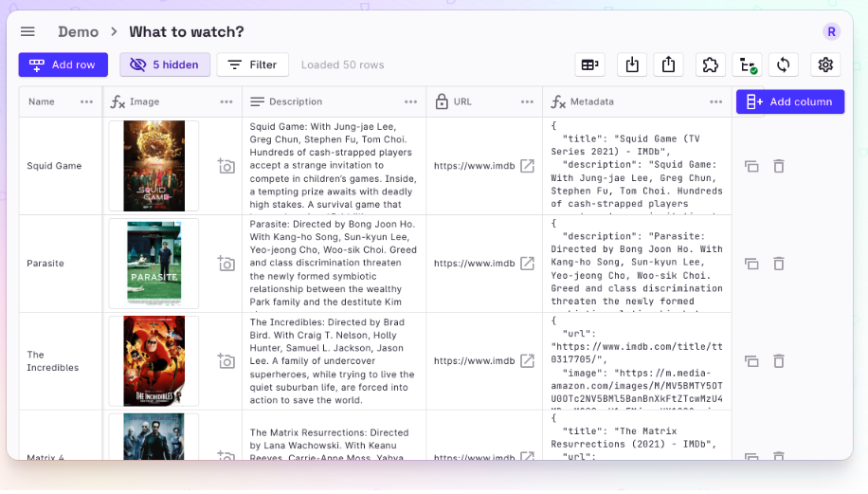Open Image column options menu
The width and height of the screenshot is (868, 494).
pyautogui.click(x=226, y=101)
